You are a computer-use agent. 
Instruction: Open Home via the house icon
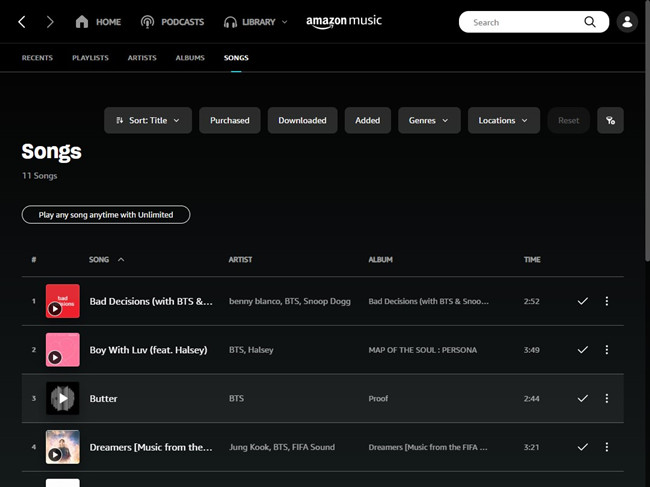[82, 22]
